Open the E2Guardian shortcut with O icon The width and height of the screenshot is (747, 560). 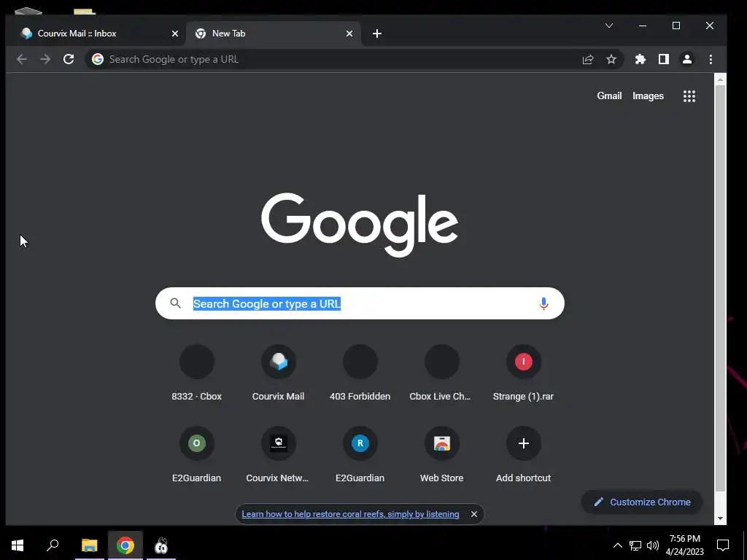pyautogui.click(x=197, y=455)
